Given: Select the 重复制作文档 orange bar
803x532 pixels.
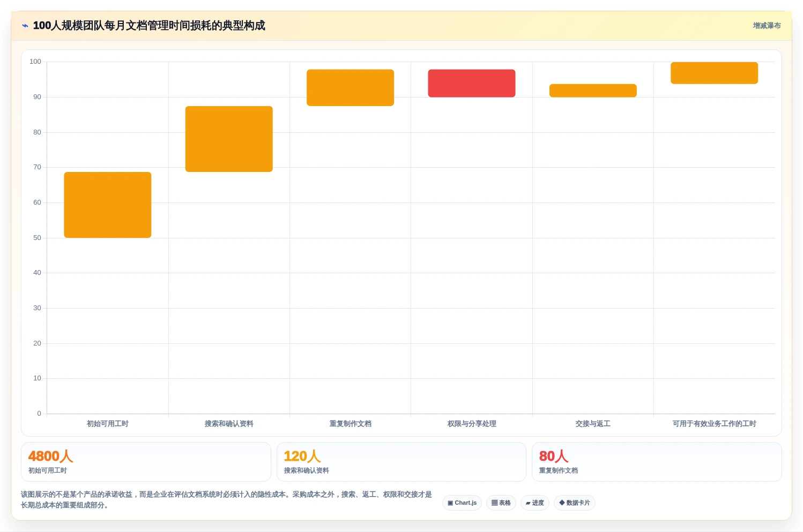Looking at the screenshot, I should pos(350,87).
